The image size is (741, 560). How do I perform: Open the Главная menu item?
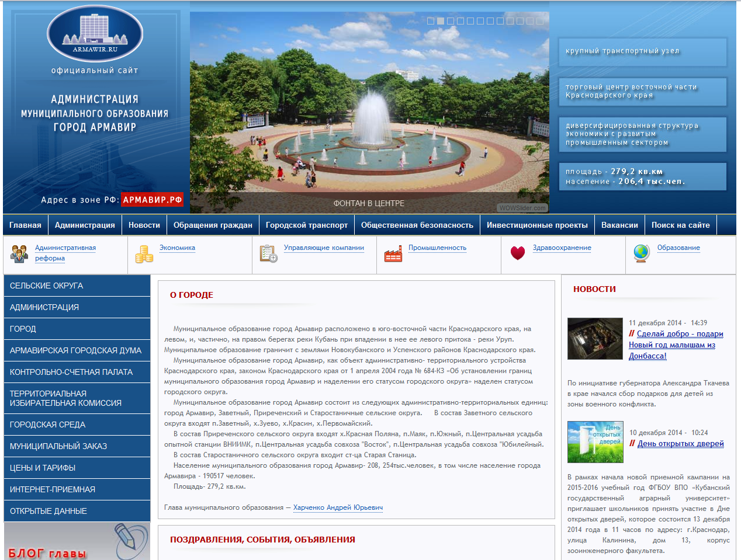pos(25,225)
